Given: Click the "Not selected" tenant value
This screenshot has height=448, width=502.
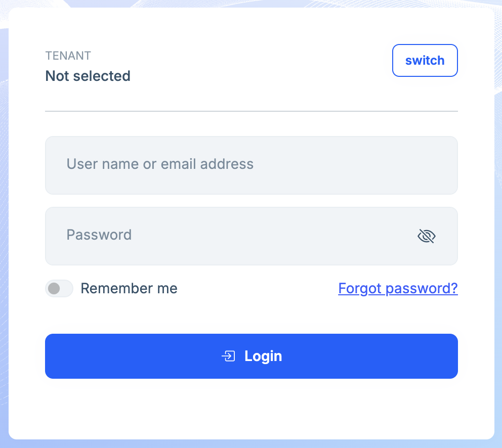Looking at the screenshot, I should tap(88, 76).
